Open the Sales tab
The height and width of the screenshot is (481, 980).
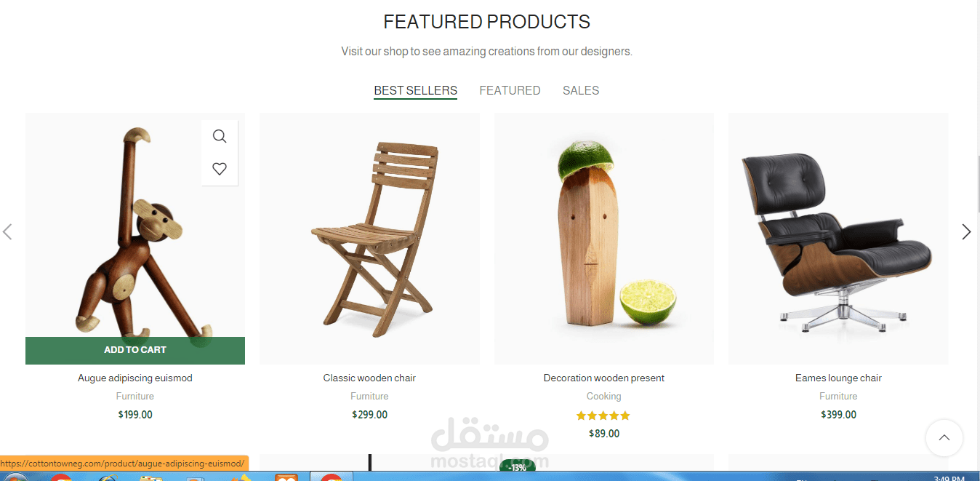coord(581,90)
